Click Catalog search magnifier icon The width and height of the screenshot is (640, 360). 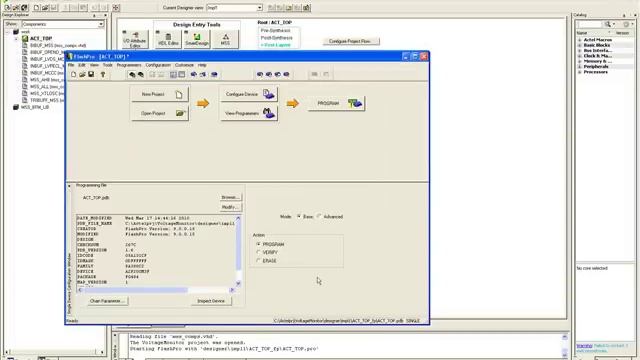[x=608, y=24]
